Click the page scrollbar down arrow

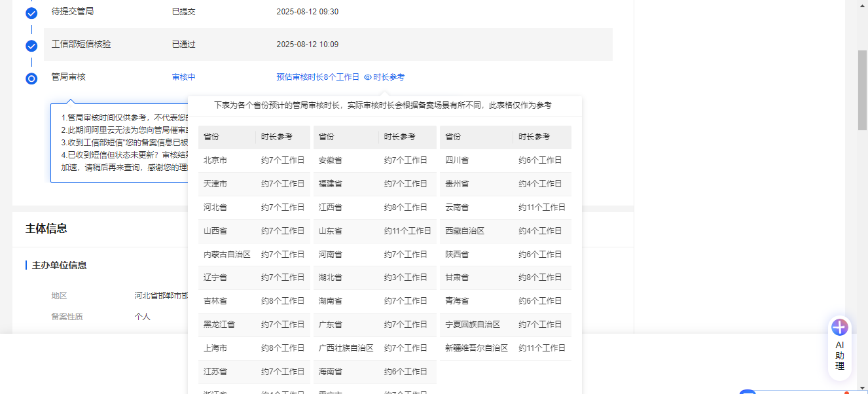tap(863, 389)
